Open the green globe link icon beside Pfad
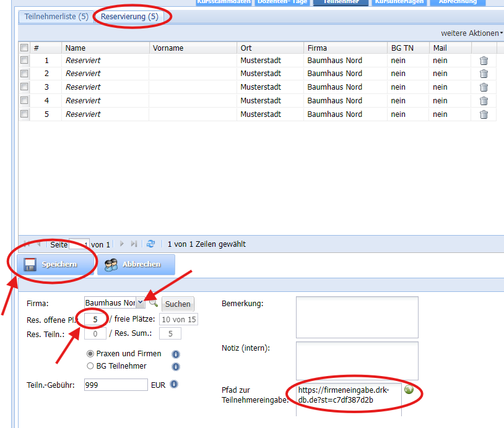Image resolution: width=504 pixels, height=428 pixels. [x=409, y=390]
